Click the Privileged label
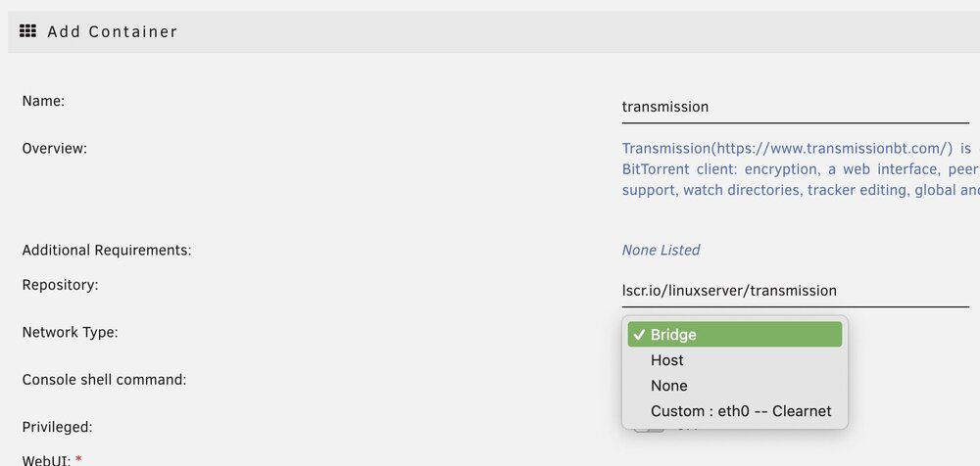 [57, 427]
